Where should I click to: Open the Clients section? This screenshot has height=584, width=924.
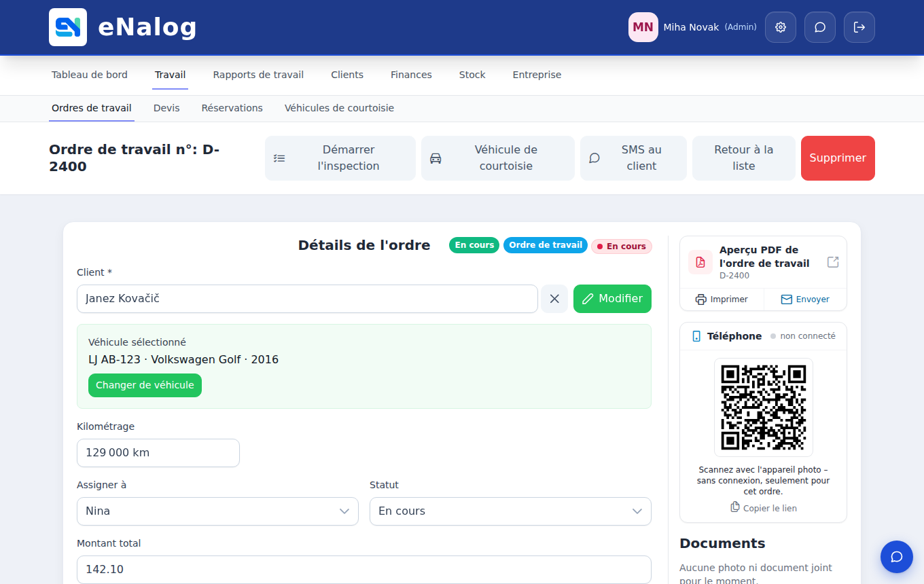click(x=347, y=75)
